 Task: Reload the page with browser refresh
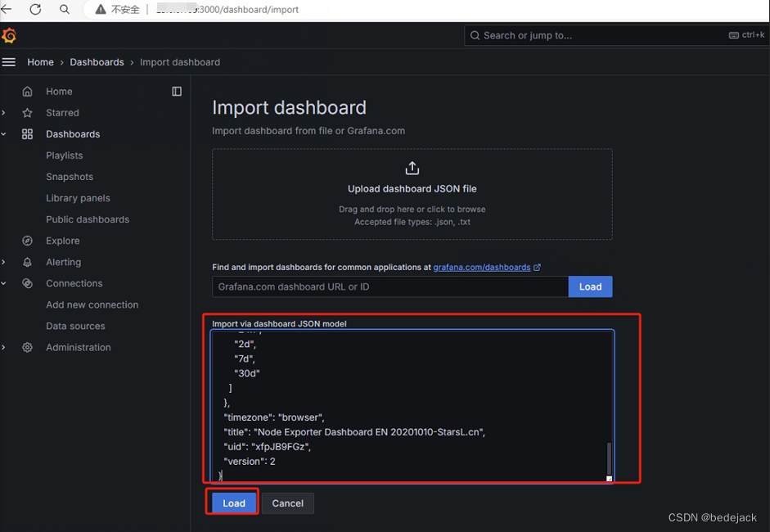[35, 10]
